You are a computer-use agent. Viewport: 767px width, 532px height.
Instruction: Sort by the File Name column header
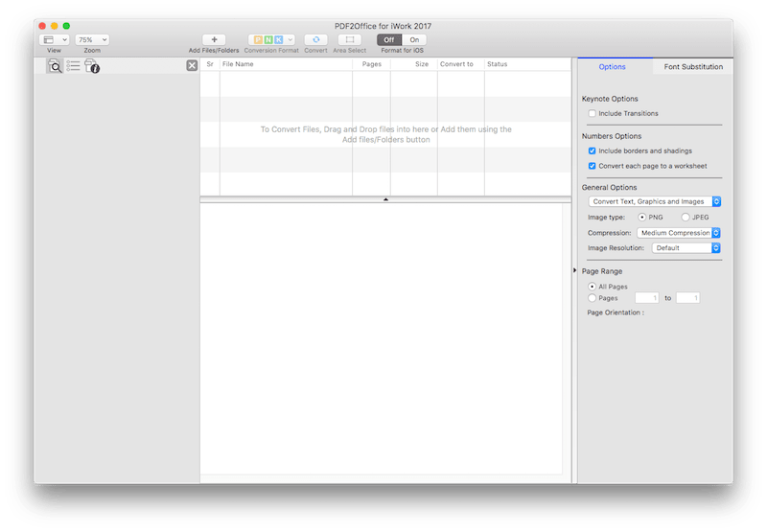[x=286, y=64]
